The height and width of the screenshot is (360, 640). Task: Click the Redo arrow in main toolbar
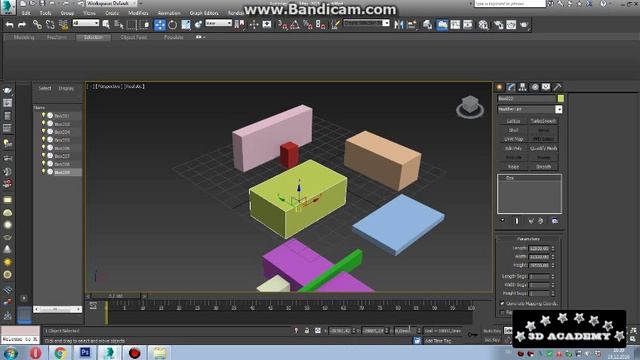click(22, 25)
